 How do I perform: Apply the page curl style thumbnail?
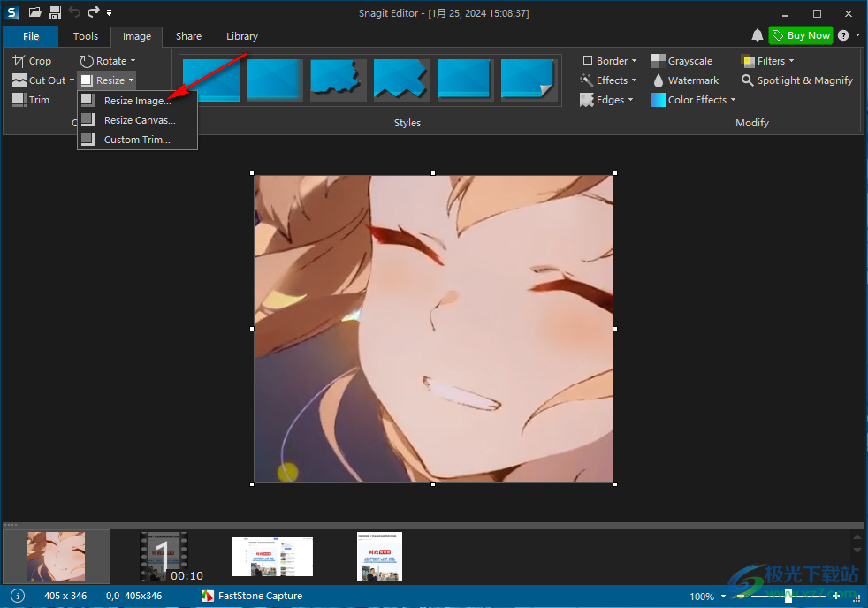[x=529, y=80]
